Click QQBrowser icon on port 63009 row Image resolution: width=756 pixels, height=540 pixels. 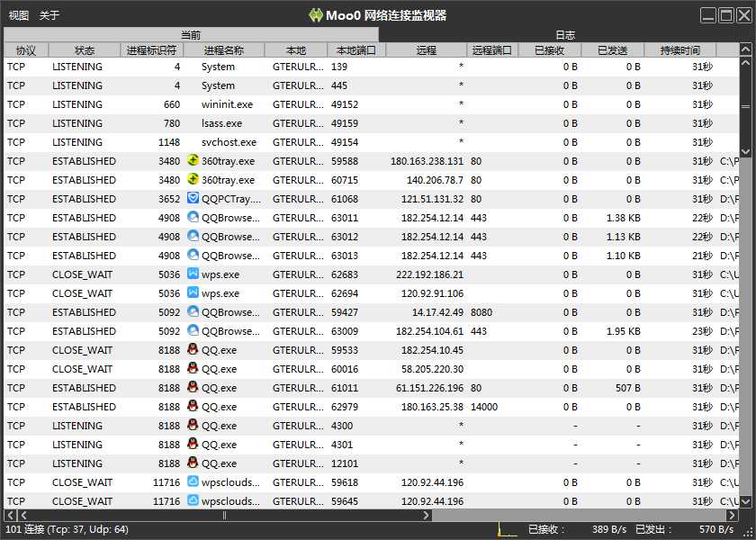pos(193,329)
